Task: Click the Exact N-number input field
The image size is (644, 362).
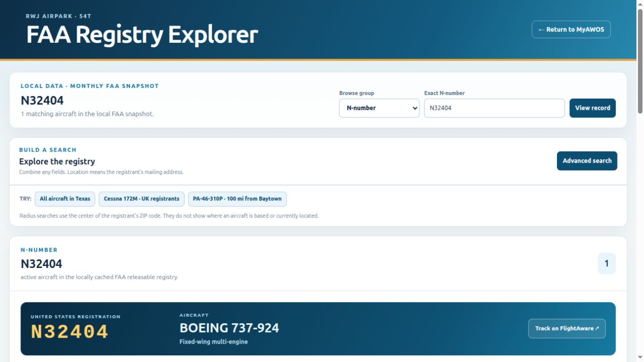Action: 494,108
